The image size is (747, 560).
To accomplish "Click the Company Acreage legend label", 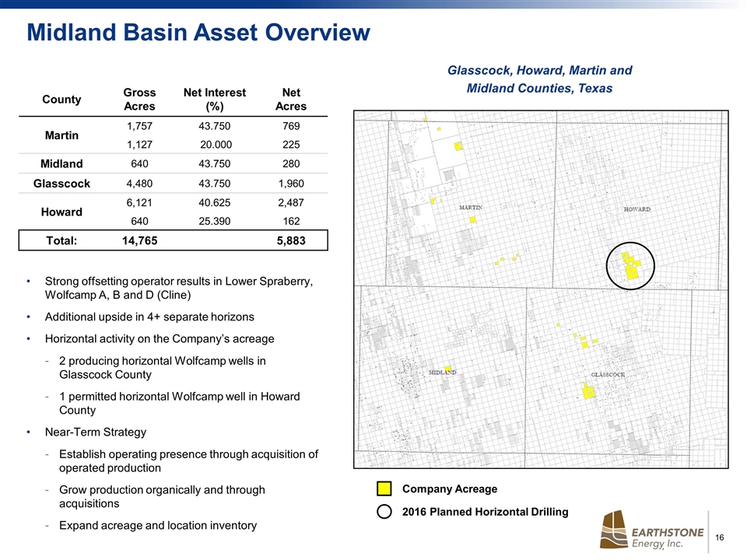I will [x=449, y=489].
